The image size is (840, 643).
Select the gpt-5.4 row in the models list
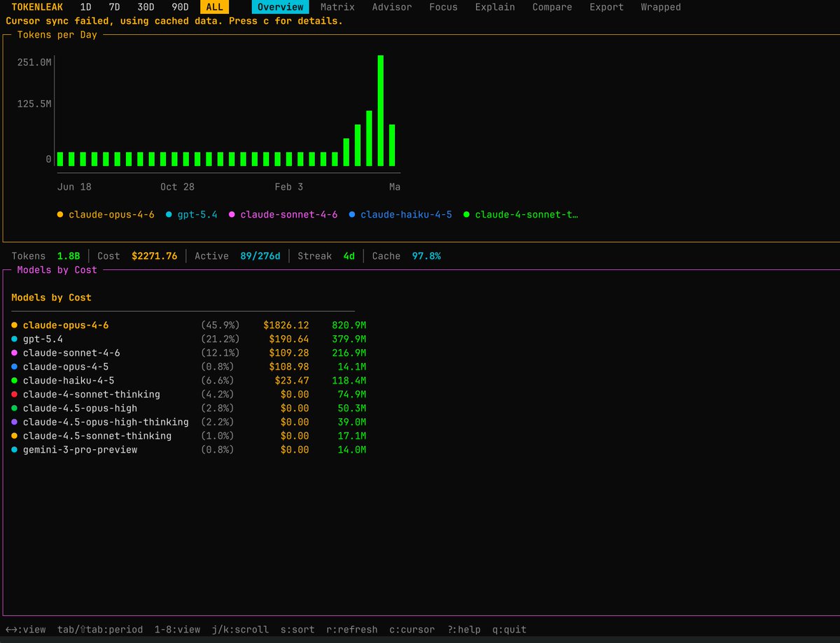point(189,339)
